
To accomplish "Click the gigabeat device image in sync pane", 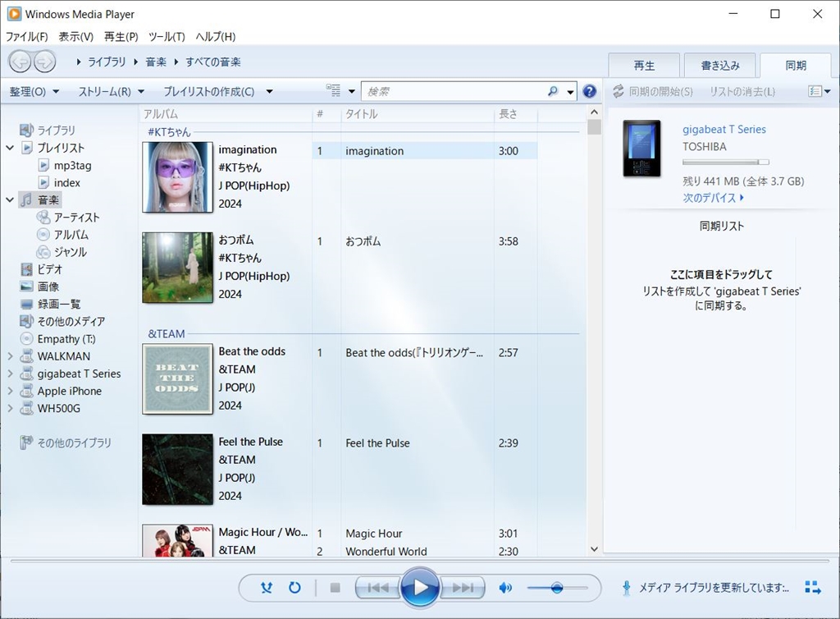I will click(x=641, y=149).
